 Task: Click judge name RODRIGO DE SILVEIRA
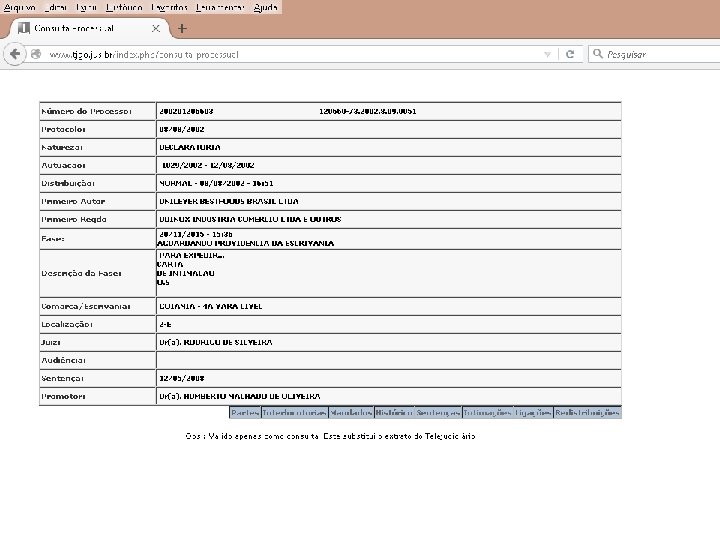[x=228, y=342]
